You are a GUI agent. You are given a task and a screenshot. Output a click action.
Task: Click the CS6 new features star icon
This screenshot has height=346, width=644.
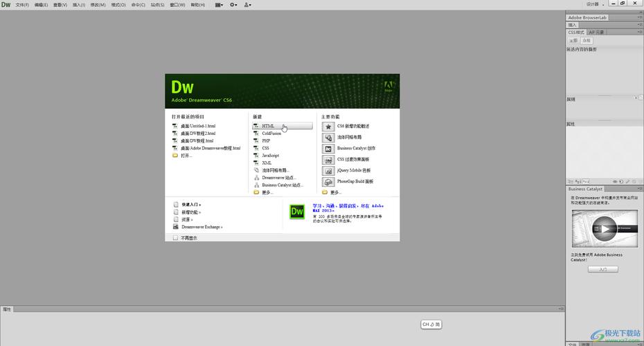328,127
